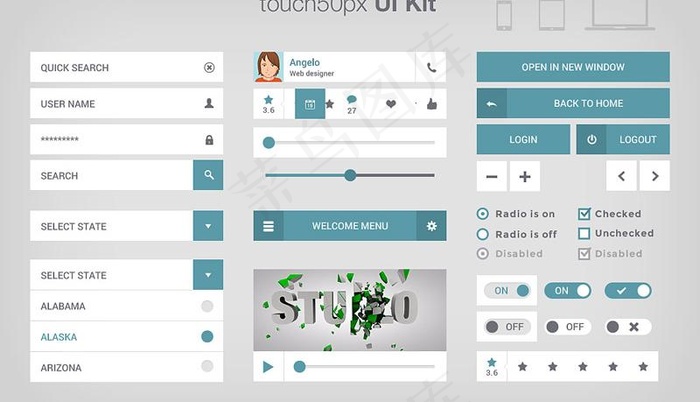Select the radio dot on the Alaska row
Image resolution: width=700 pixels, height=402 pixels.
[207, 336]
